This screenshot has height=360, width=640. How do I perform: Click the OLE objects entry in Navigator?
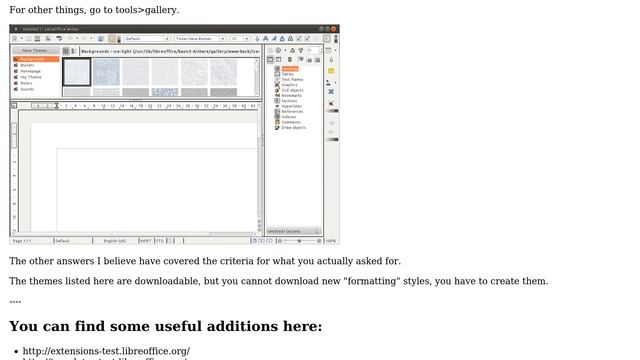[292, 90]
